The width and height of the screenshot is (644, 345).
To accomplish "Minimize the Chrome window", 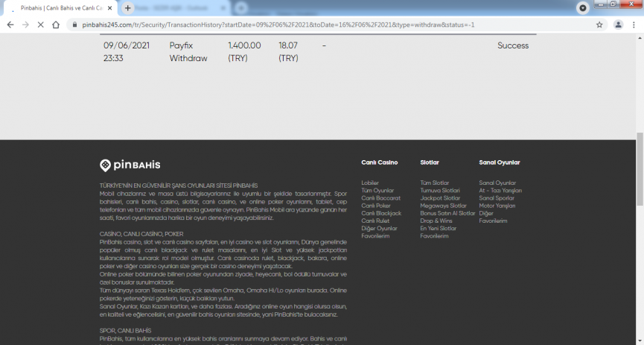I will coord(601,4).
